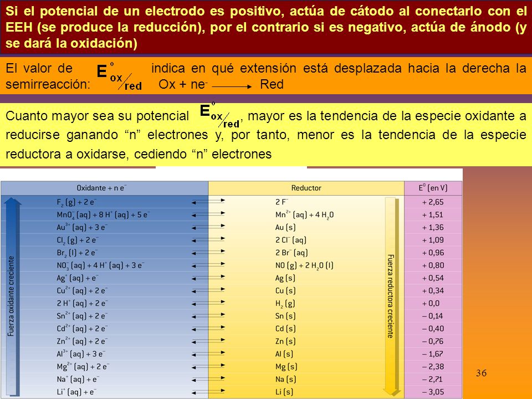
Task: Pick the '– 0,40' potential value
Action: coord(433,329)
